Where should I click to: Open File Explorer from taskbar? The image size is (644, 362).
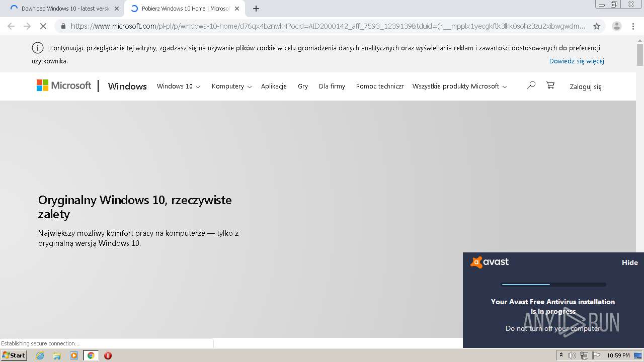click(57, 355)
